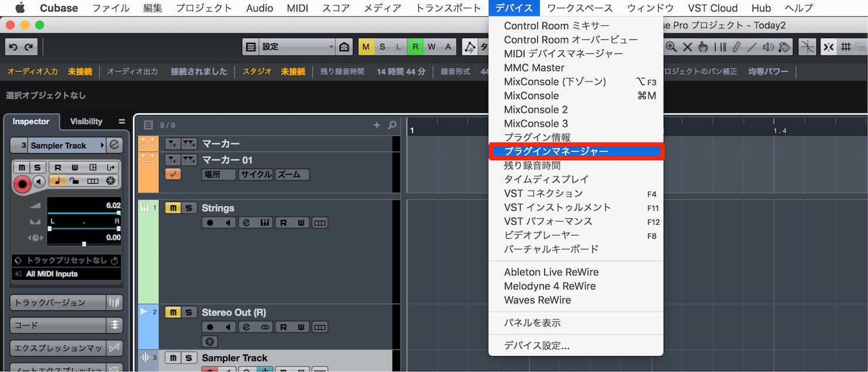Open the サイクル dropdown on marker track
868x372 pixels.
[x=256, y=174]
